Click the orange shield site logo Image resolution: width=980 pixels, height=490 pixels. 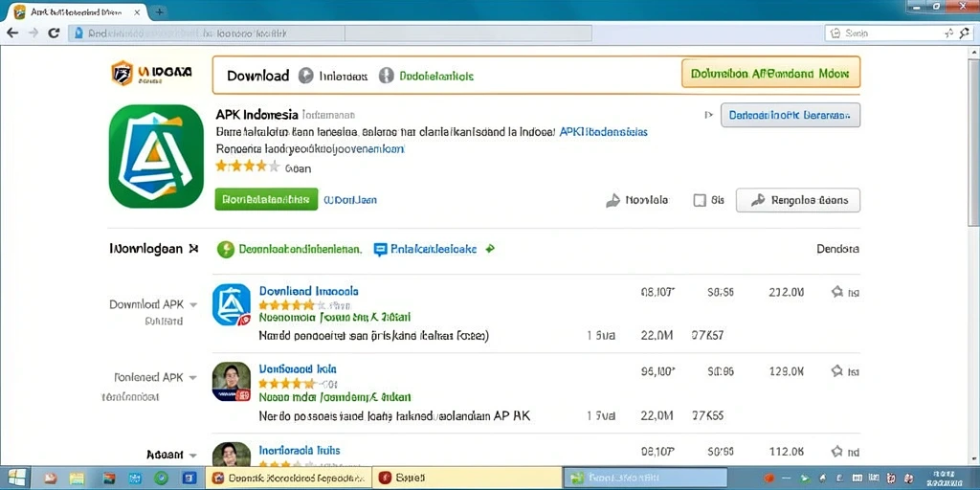click(x=122, y=73)
